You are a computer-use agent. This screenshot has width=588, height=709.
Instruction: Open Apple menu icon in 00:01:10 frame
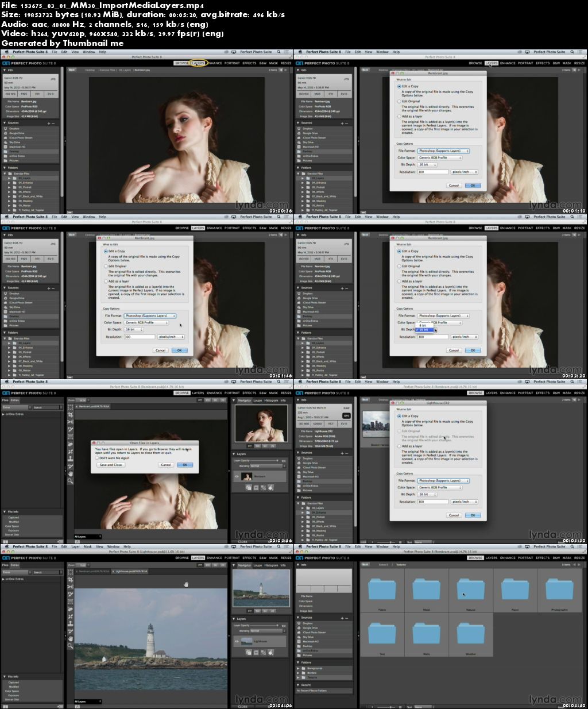[300, 52]
